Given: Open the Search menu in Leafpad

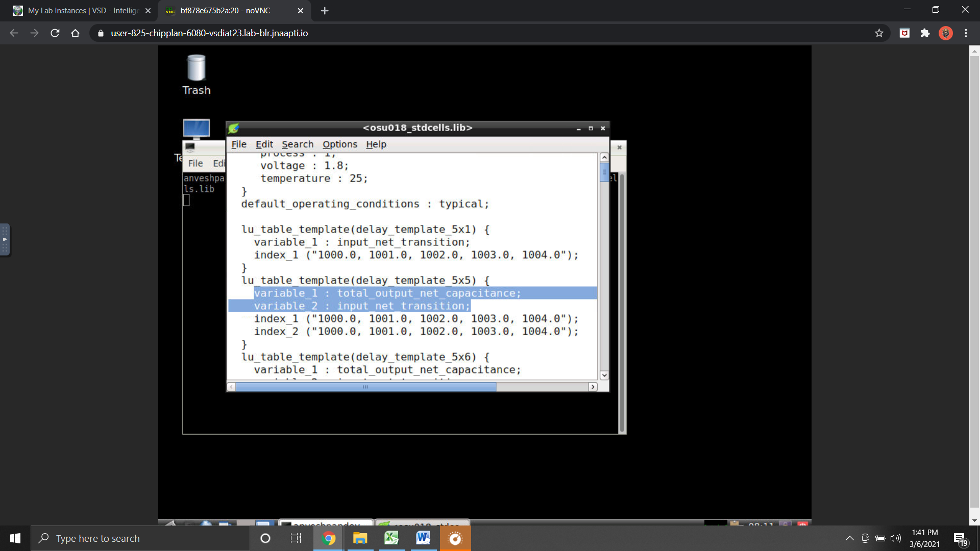Looking at the screenshot, I should [297, 144].
